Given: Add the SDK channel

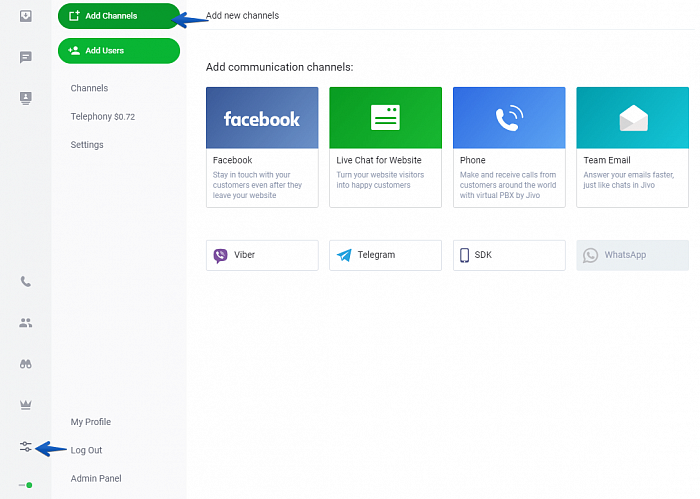Looking at the screenshot, I should (x=509, y=255).
